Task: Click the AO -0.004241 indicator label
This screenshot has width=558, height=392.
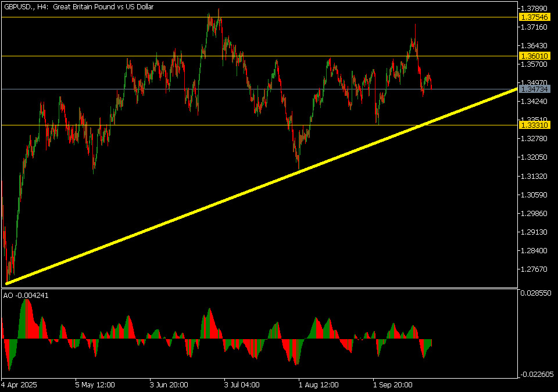Action: click(26, 296)
